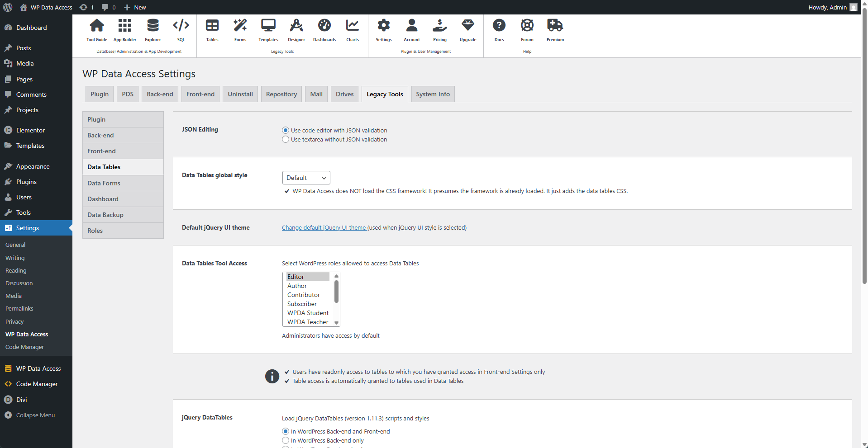The image size is (868, 448).
Task: Enable code editor with JSON validation
Action: [285, 130]
